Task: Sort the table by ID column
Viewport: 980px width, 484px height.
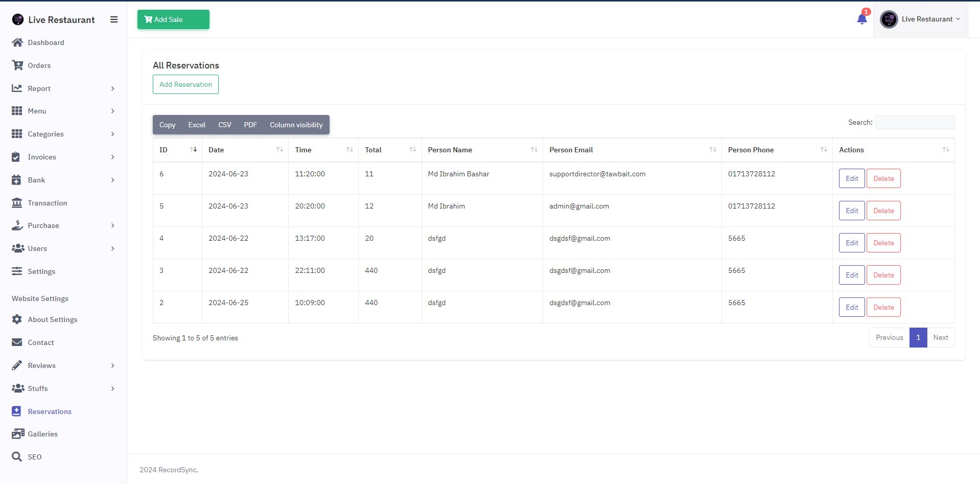Action: click(177, 150)
